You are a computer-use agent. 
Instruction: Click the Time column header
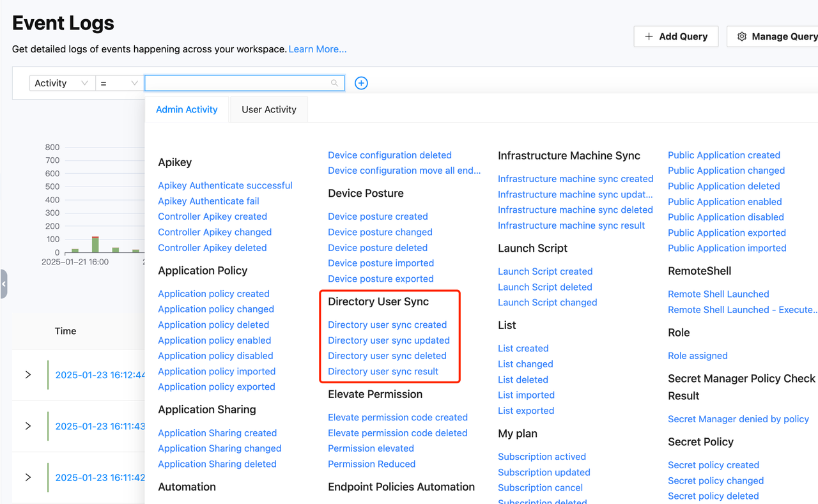point(65,331)
